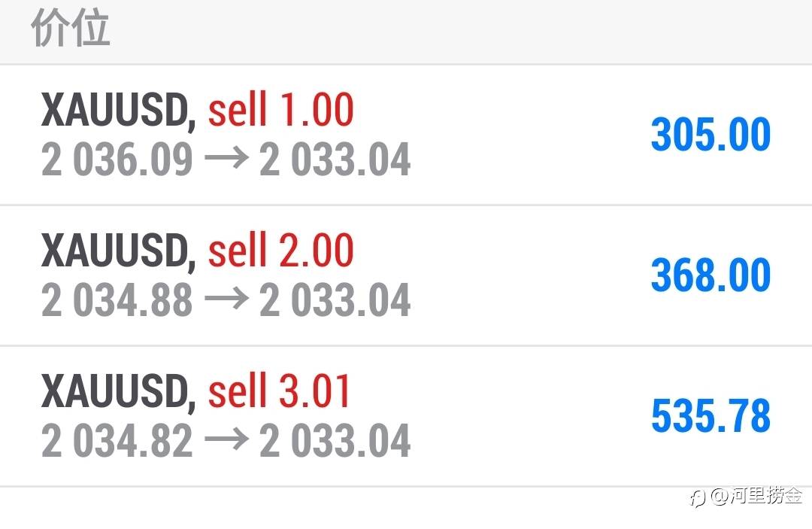Select the 535.78 profit value

(710, 415)
